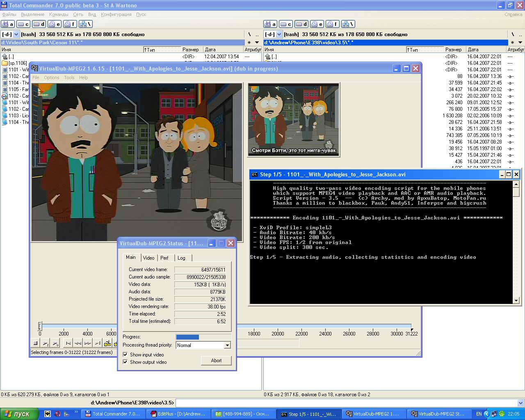Image resolution: width=525 pixels, height=420 pixels.
Task: Click the Abort button
Action: 216,361
